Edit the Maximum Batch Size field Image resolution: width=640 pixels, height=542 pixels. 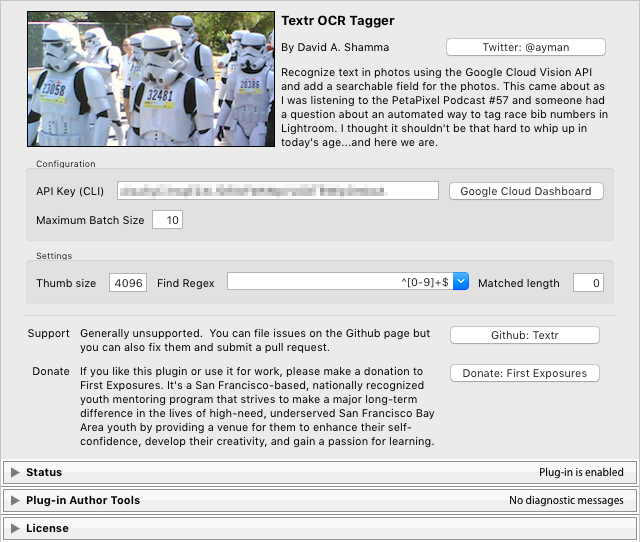pos(167,220)
